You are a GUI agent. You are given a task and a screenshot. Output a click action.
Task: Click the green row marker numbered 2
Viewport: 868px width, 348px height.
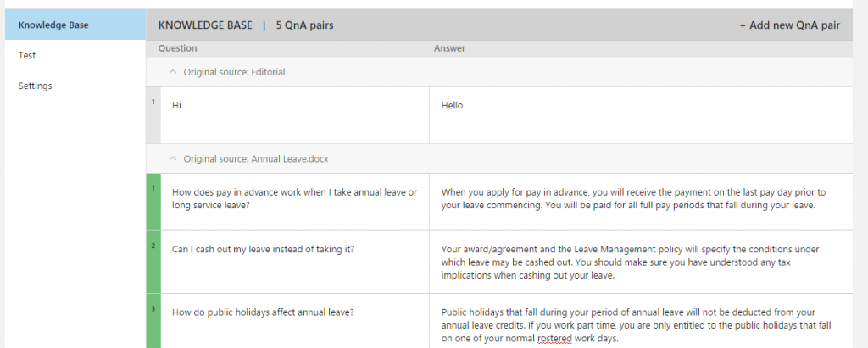point(153,262)
